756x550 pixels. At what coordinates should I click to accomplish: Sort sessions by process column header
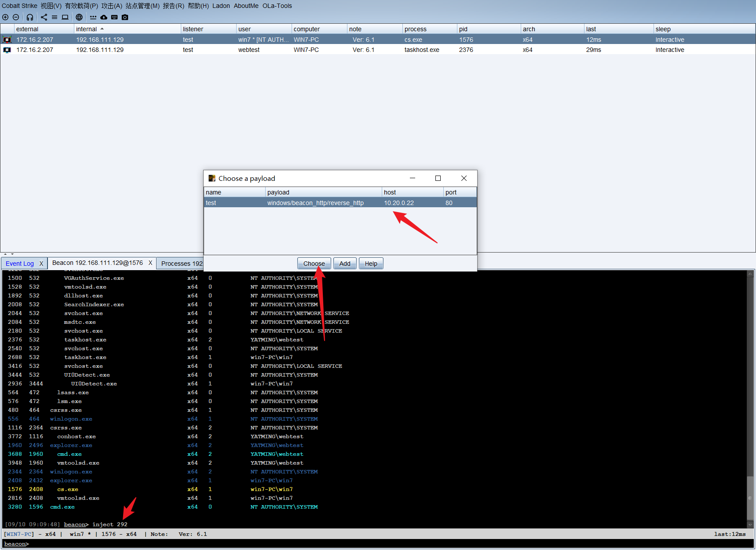point(430,29)
